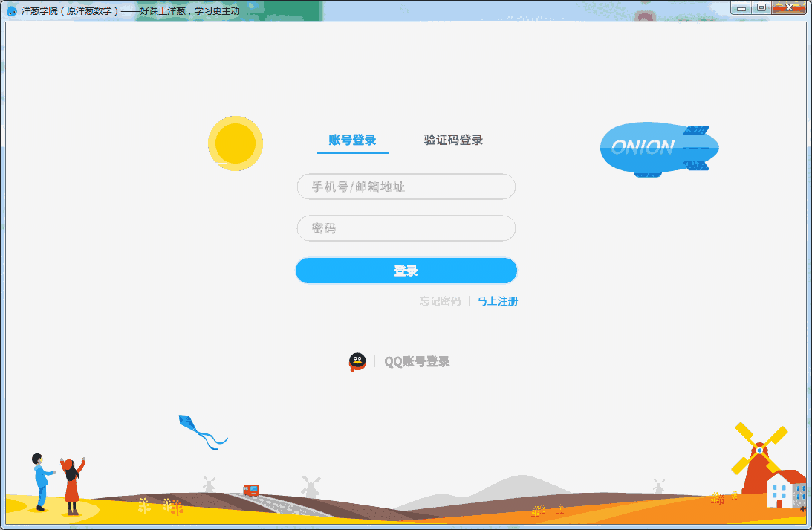This screenshot has height=530, width=812.
Task: Click the QQ penguin login icon
Action: (357, 361)
